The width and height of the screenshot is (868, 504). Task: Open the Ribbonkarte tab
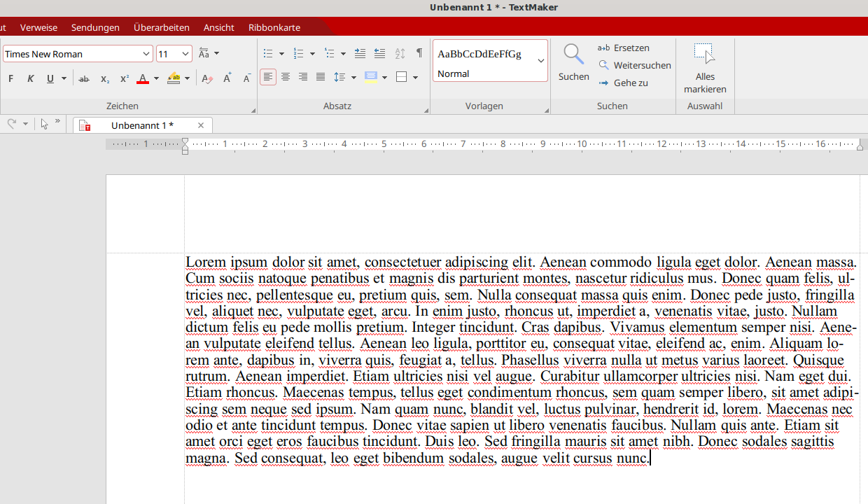tap(274, 27)
